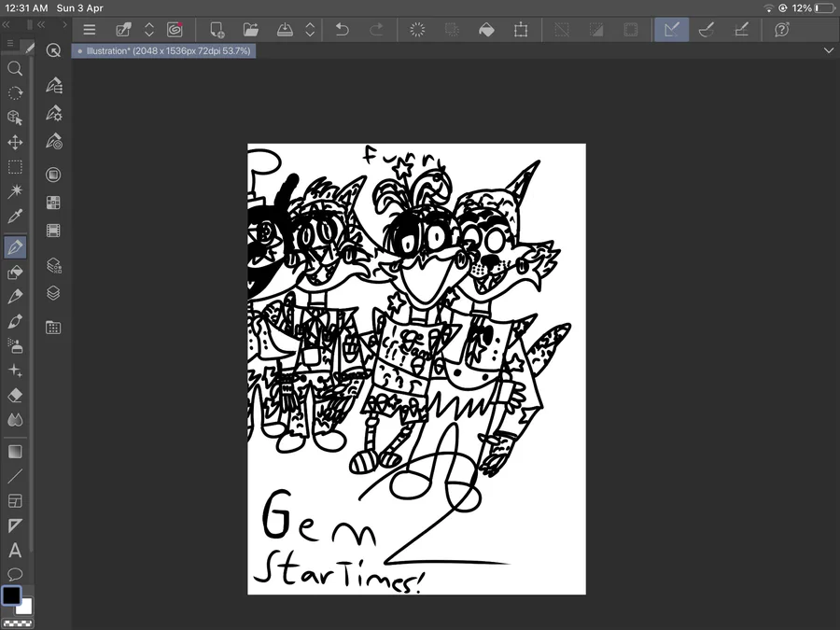Screen dimensions: 840x630
Task: Select the white sub color swatch
Action: (24, 607)
